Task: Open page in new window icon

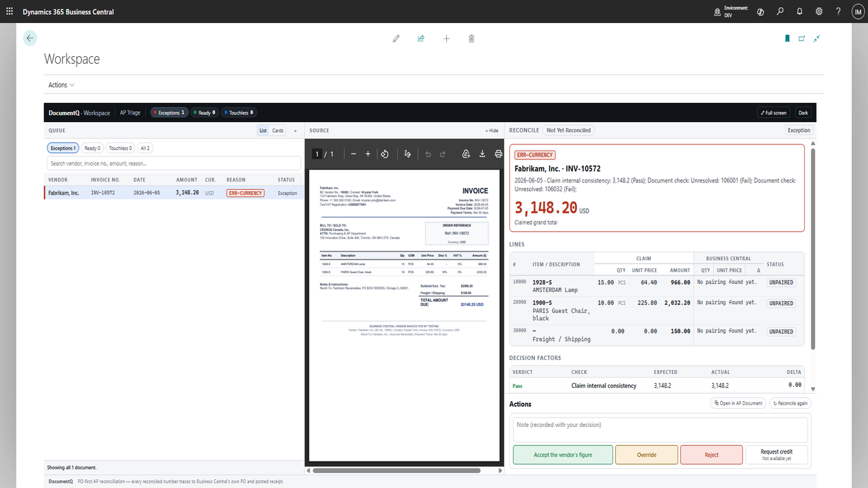Action: pos(802,39)
